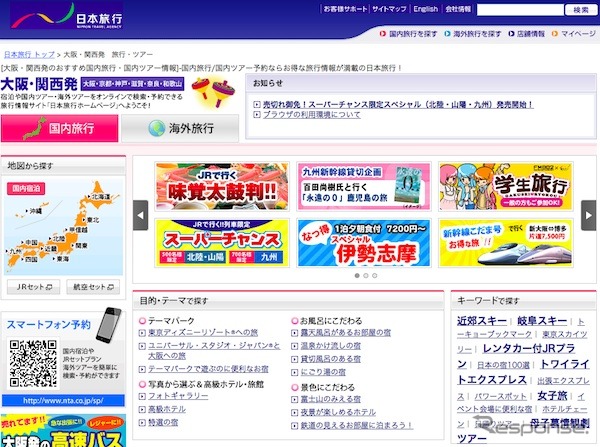The width and height of the screenshot is (600, 447).
Task: Click the header search input field
Action: pyautogui.click(x=520, y=10)
